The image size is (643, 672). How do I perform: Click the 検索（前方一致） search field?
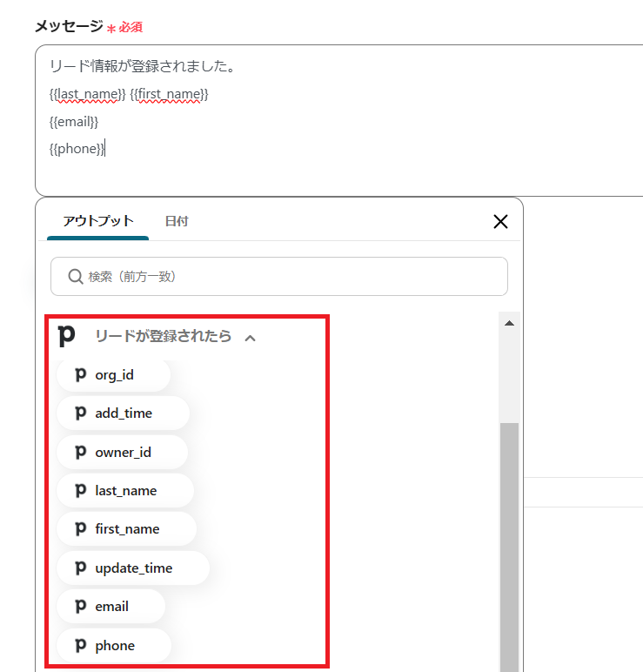[279, 277]
